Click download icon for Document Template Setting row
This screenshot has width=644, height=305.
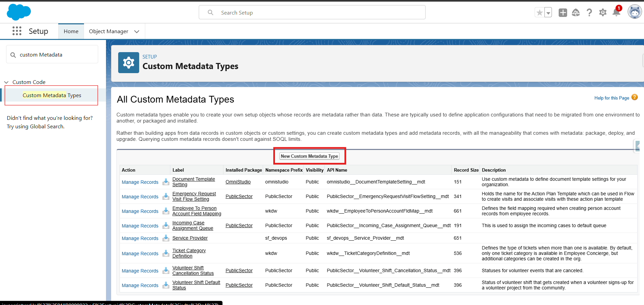click(x=166, y=182)
